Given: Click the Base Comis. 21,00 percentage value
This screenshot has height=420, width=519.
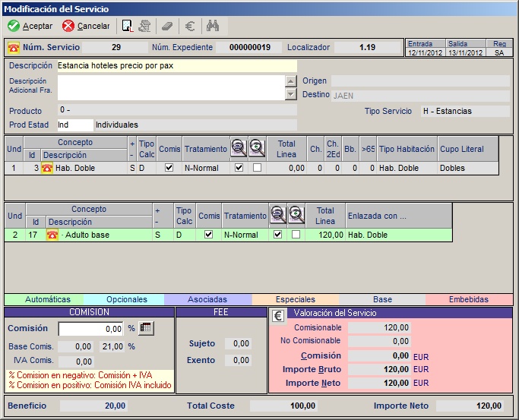Looking at the screenshot, I should (x=112, y=346).
